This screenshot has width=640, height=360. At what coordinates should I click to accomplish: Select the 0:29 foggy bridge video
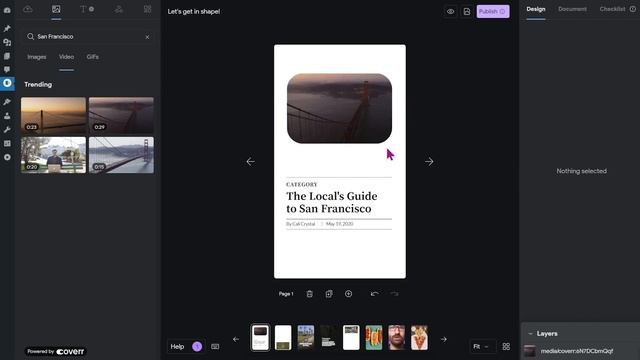click(121, 115)
